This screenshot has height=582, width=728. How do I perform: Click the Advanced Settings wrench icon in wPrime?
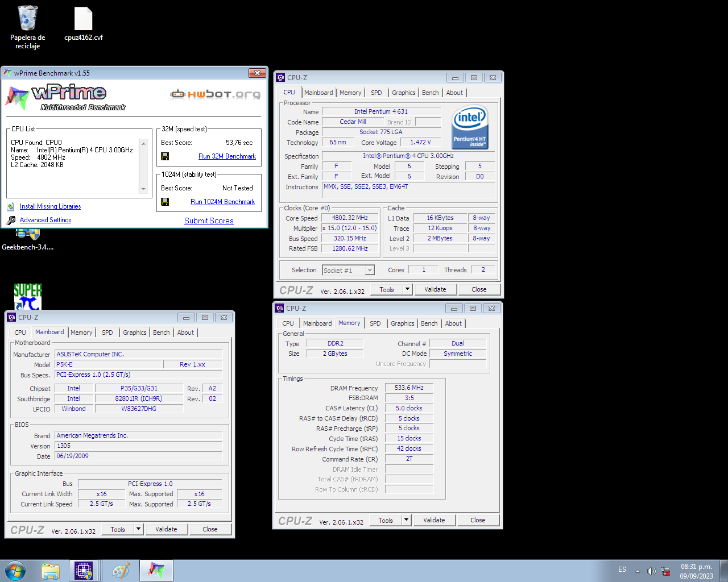(x=11, y=220)
